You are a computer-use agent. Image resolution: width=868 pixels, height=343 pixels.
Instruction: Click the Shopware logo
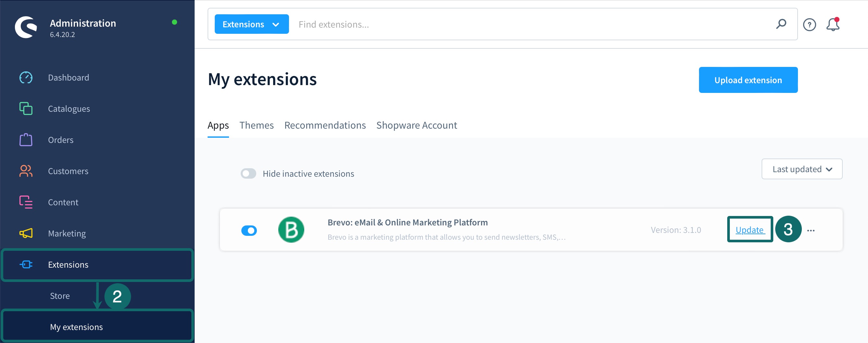[26, 27]
